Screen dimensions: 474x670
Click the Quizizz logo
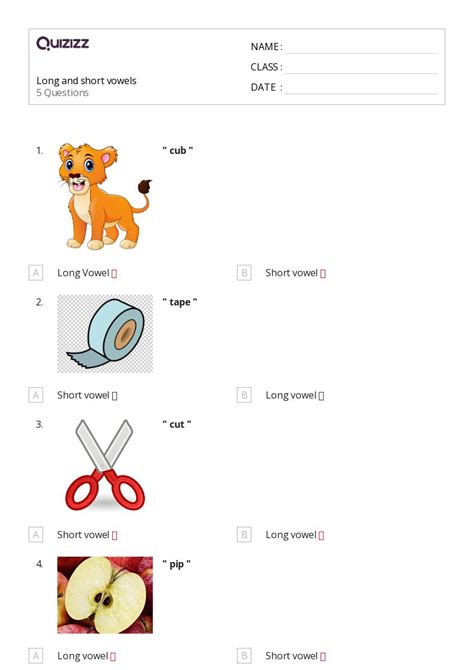[62, 43]
